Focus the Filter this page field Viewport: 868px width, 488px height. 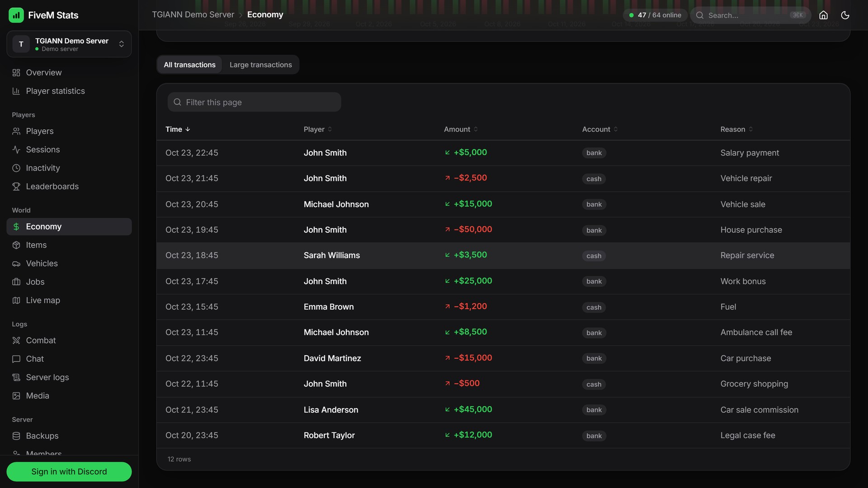254,102
